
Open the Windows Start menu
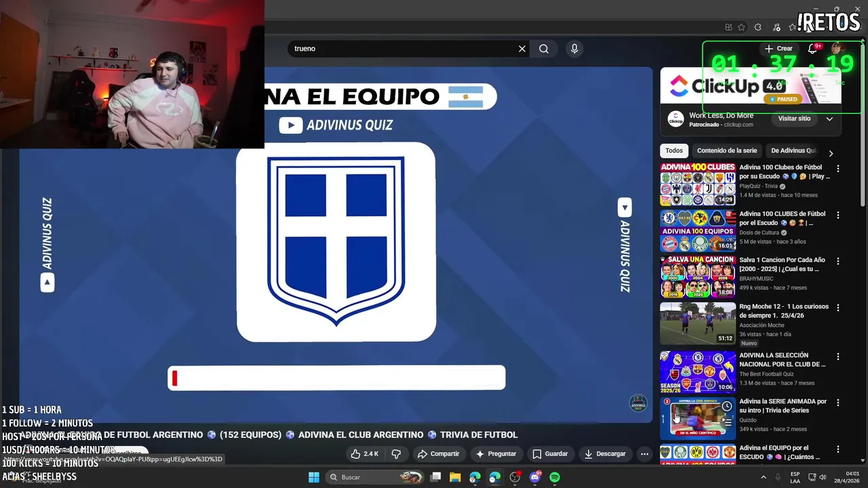[x=314, y=477]
